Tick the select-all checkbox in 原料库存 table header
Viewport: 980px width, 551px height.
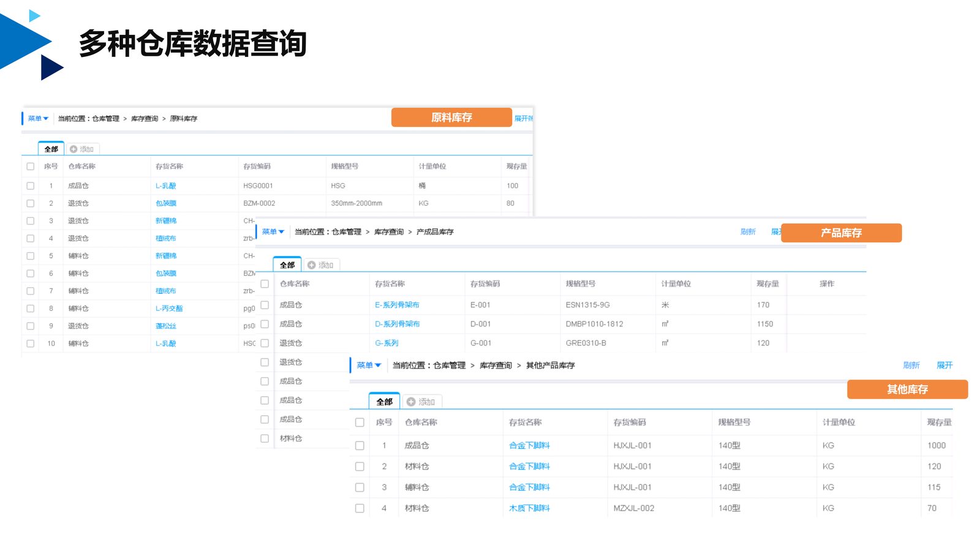point(30,167)
